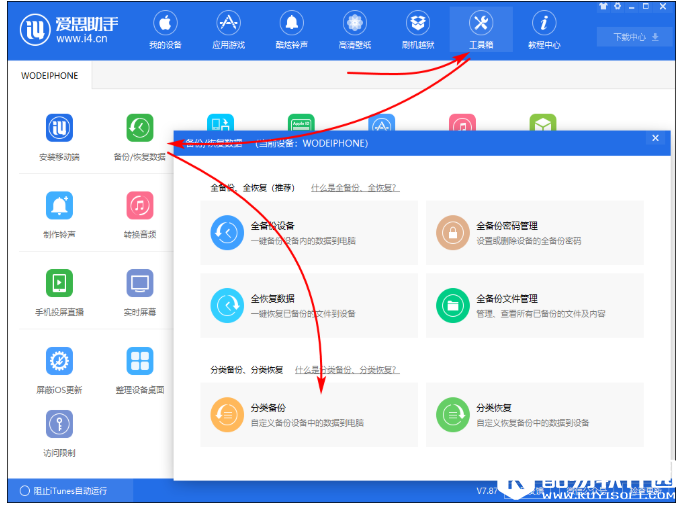682x507 pixels.
Task: Switch to 工具箱 toolbox tab
Action: [x=480, y=31]
